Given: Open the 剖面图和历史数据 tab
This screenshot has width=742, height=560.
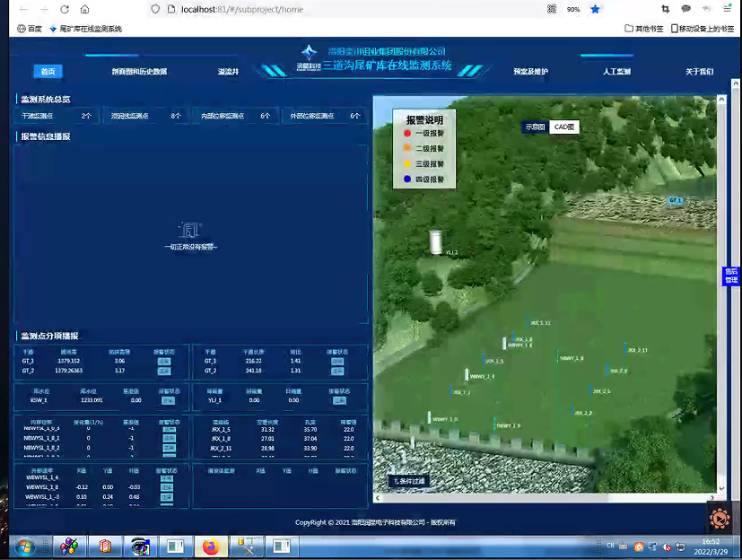Looking at the screenshot, I should coord(139,72).
